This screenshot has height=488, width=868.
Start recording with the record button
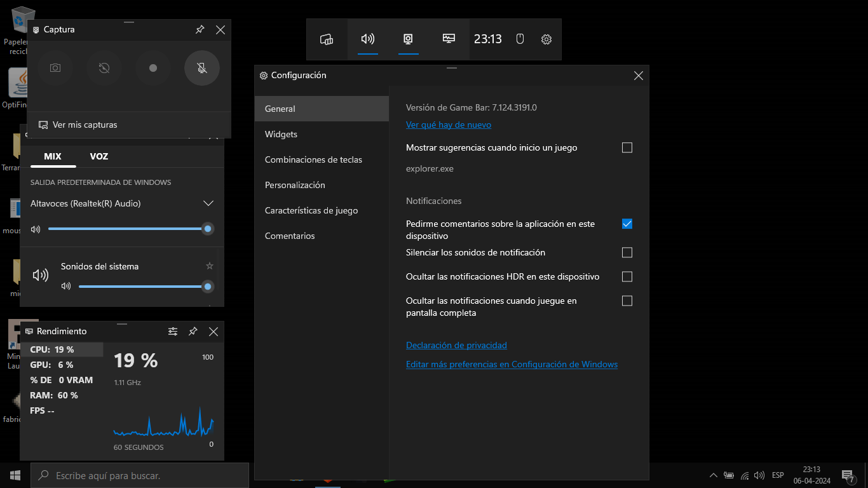coord(153,68)
